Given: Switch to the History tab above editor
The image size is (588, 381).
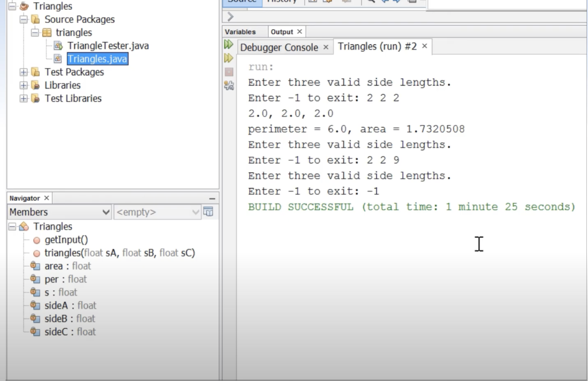Looking at the screenshot, I should (282, 1).
